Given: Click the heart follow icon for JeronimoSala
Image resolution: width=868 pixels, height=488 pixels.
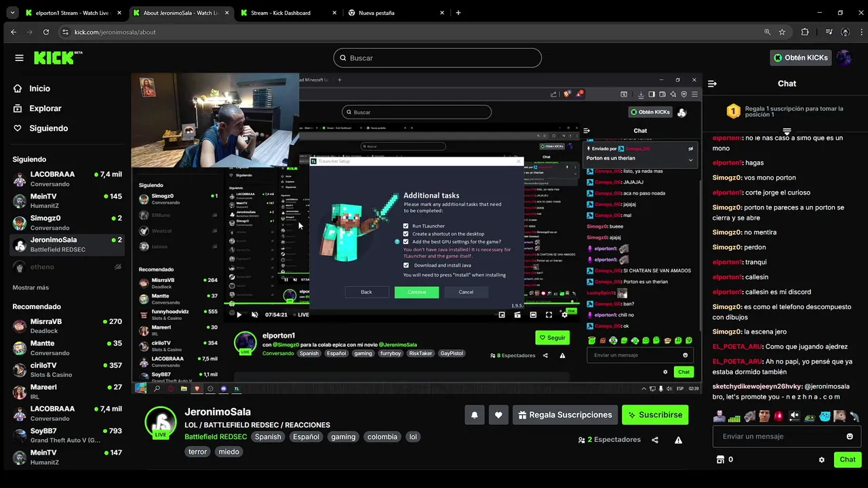Looking at the screenshot, I should 498,415.
